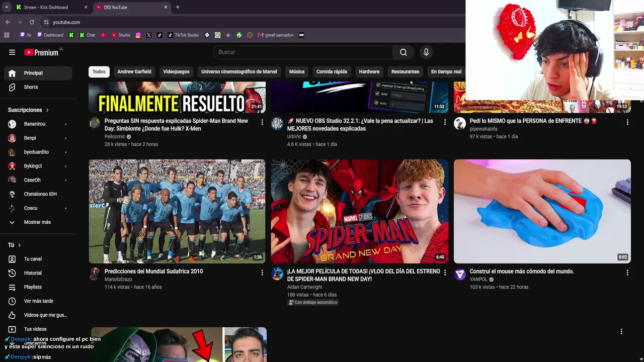Open the Spider-Man Brand New Day vlog thumbnail
Viewport: 644px width, 362px height.
(x=360, y=211)
